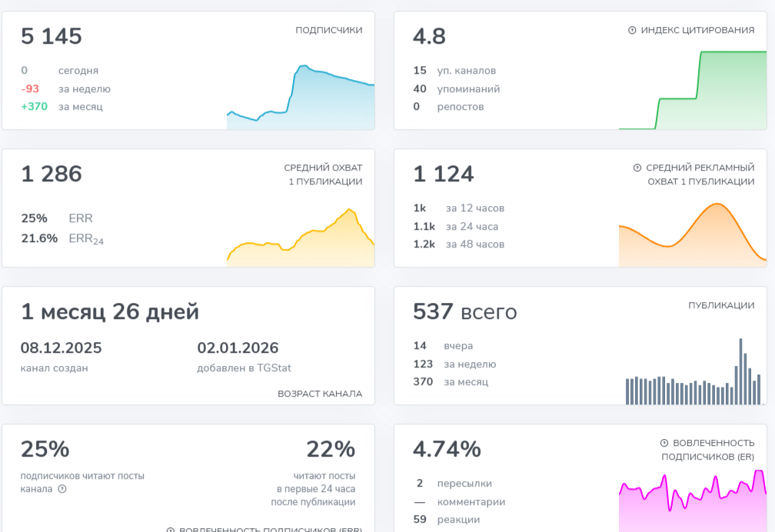The width and height of the screenshot is (775, 532).
Task: Click the 'репостов' label
Action: coord(460,107)
